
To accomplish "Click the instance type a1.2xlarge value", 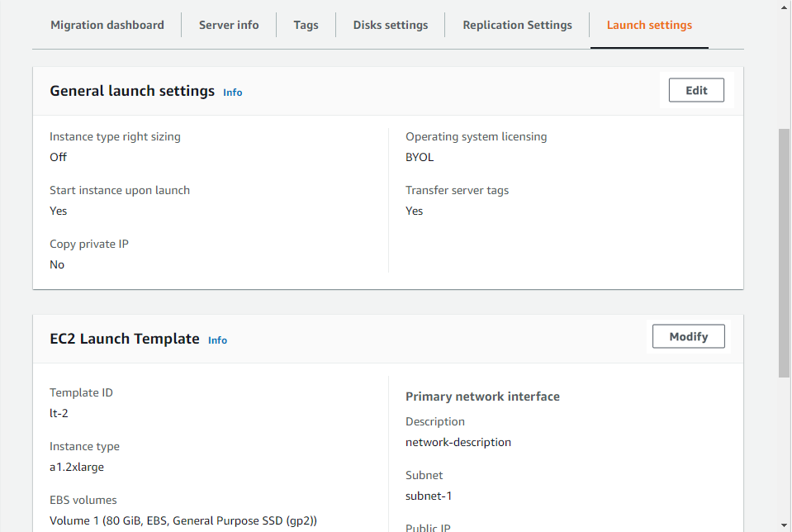I will click(77, 467).
